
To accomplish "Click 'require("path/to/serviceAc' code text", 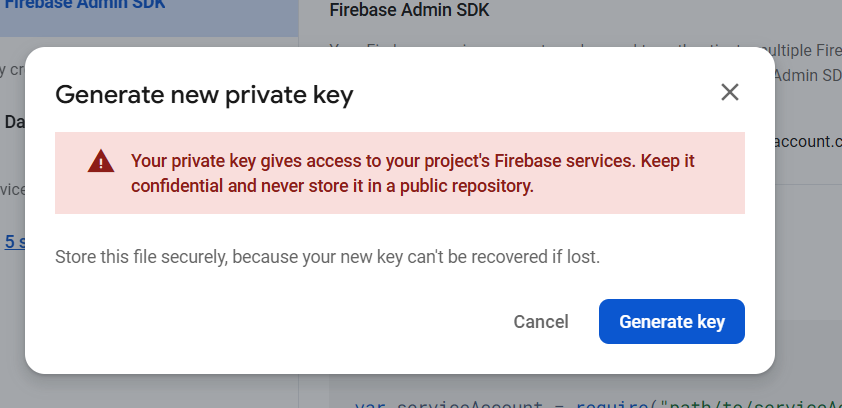I will tap(720, 403).
